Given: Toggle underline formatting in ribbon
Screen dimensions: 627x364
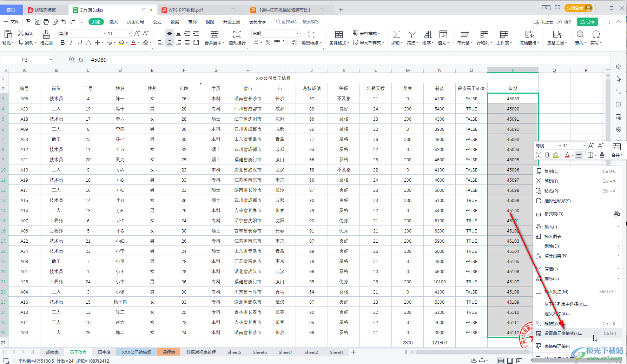Looking at the screenshot, I should coord(80,43).
